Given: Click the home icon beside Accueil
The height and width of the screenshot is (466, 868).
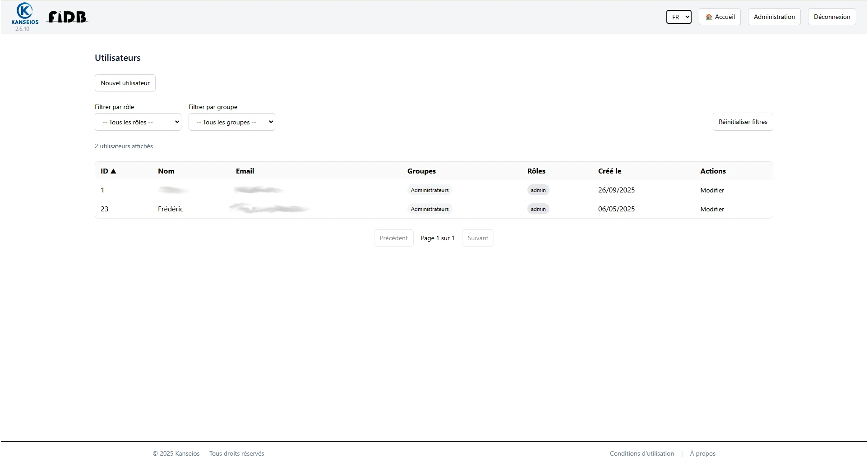Looking at the screenshot, I should (x=709, y=17).
